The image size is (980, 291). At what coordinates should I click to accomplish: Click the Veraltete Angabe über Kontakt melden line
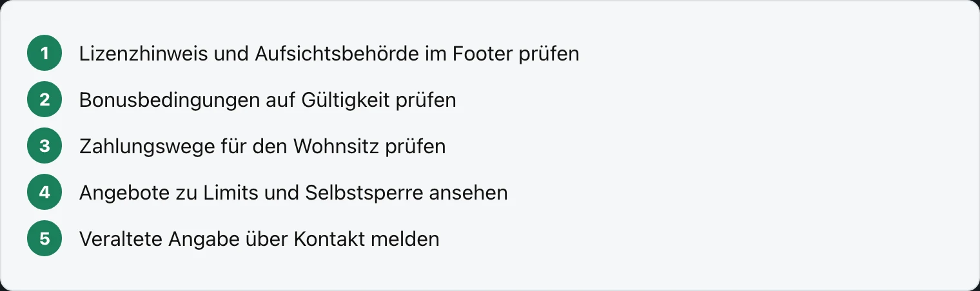(259, 239)
